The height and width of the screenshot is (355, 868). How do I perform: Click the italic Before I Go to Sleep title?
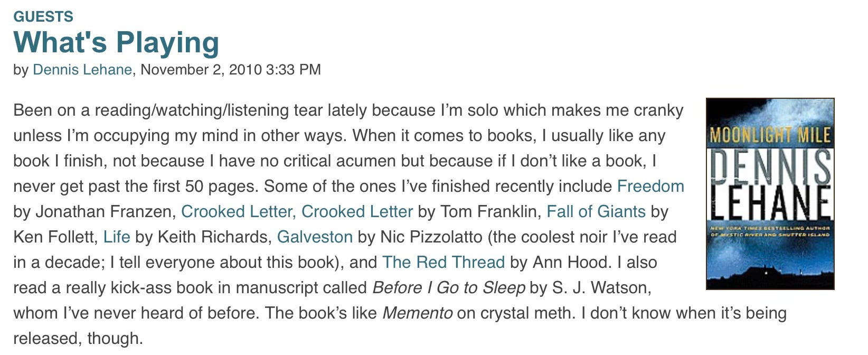(449, 288)
